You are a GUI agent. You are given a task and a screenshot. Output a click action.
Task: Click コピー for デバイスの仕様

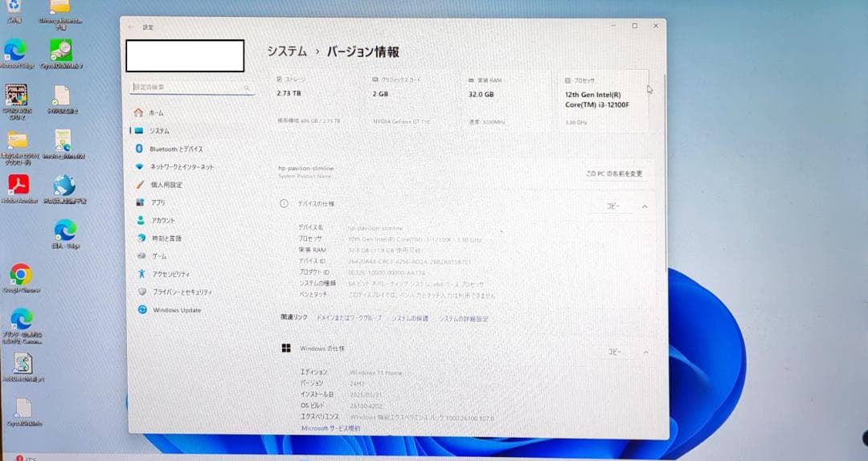612,206
